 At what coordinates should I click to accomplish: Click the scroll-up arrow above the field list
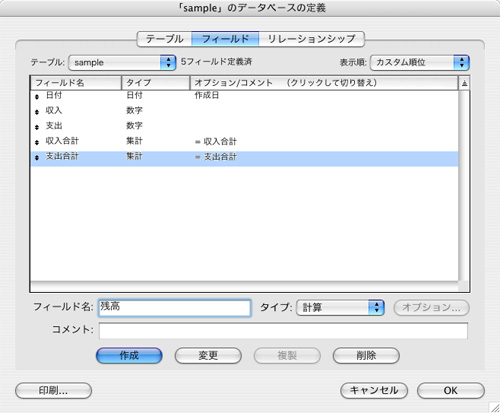point(464,83)
